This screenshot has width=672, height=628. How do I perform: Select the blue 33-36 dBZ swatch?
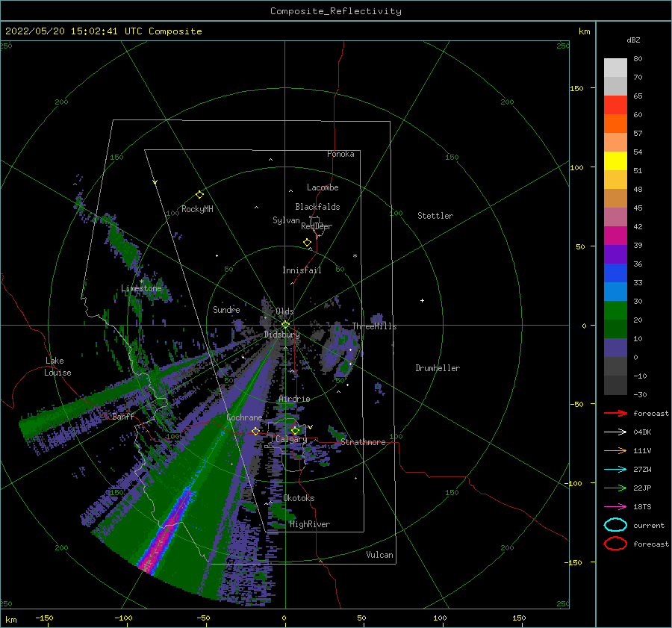click(x=615, y=273)
